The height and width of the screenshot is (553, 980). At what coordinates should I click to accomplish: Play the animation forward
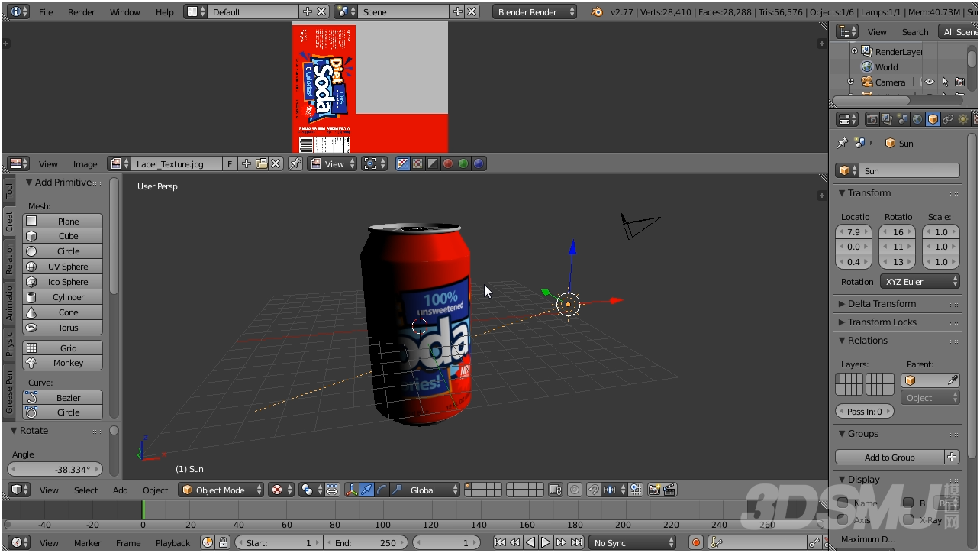click(546, 542)
